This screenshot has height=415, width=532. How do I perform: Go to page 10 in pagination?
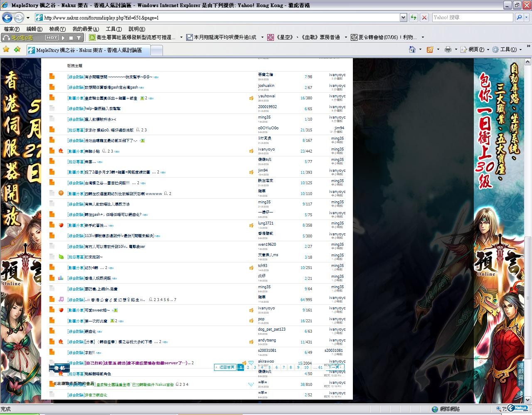[x=306, y=367]
